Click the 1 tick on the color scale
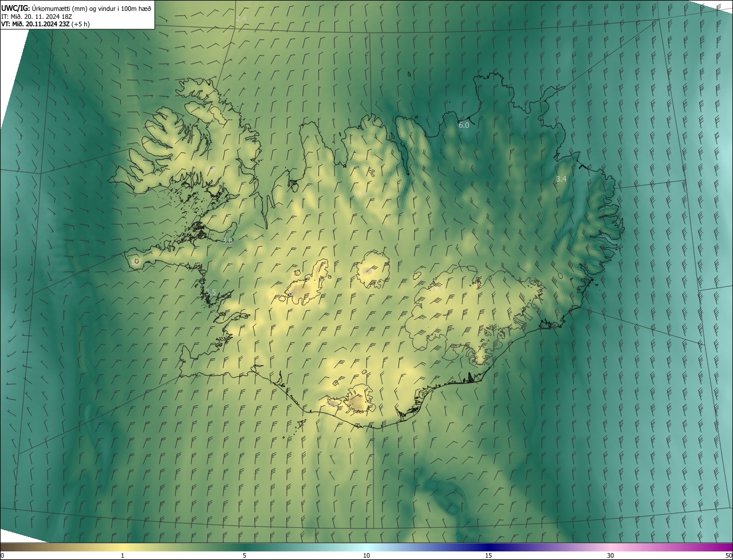The image size is (733, 560). [123, 556]
